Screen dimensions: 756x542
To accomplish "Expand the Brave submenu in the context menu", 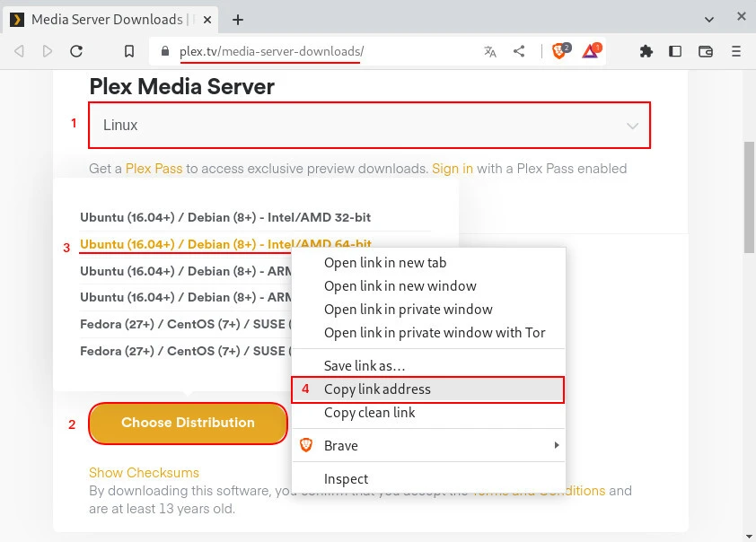I will [x=428, y=445].
